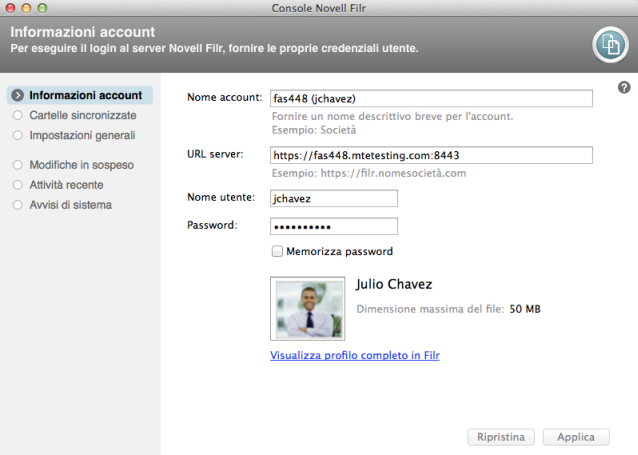Click the Esempio: https://filr.nomesocietà.com hint
The height and width of the screenshot is (455, 638).
tap(369, 173)
